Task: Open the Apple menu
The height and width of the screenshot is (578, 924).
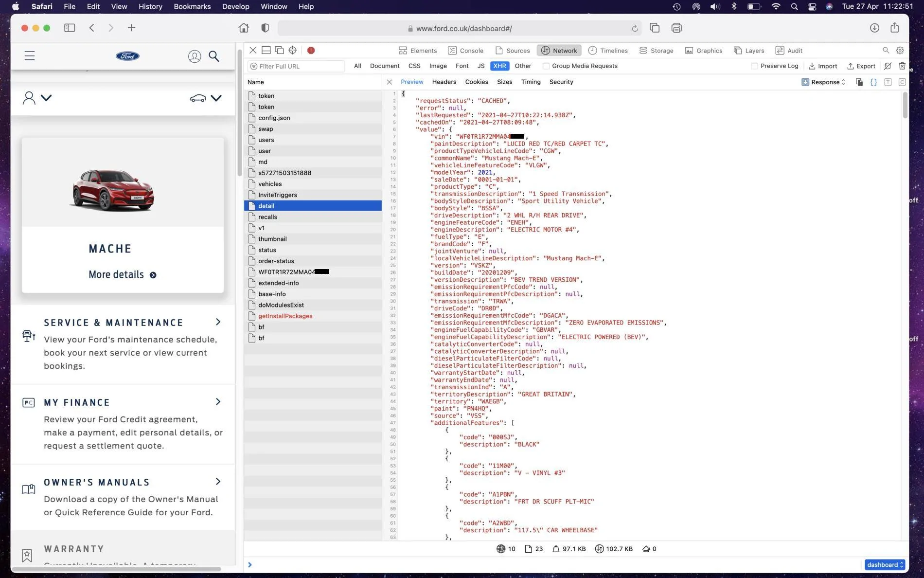Action: tap(16, 6)
